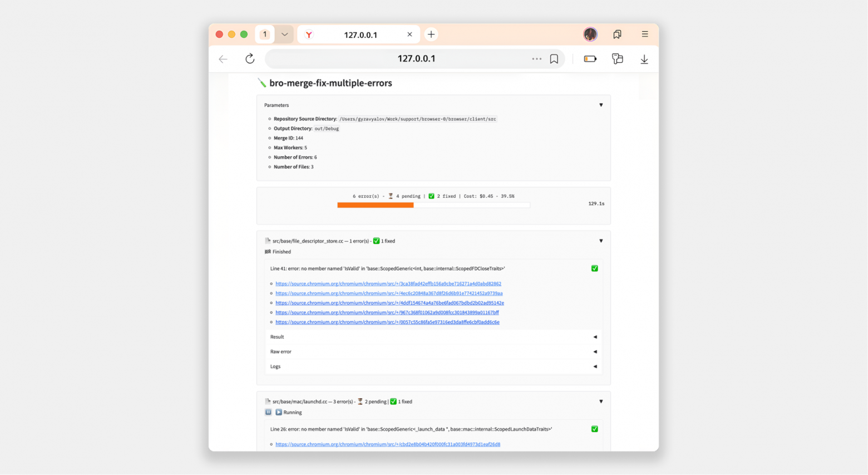
Task: Click the green check in file_descriptor_store.cc header
Action: (x=376, y=241)
